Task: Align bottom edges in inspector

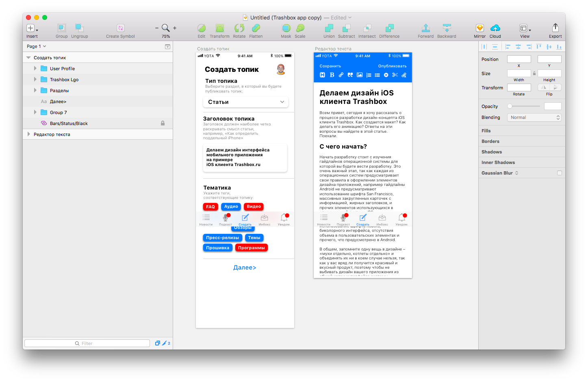Action: pos(559,47)
